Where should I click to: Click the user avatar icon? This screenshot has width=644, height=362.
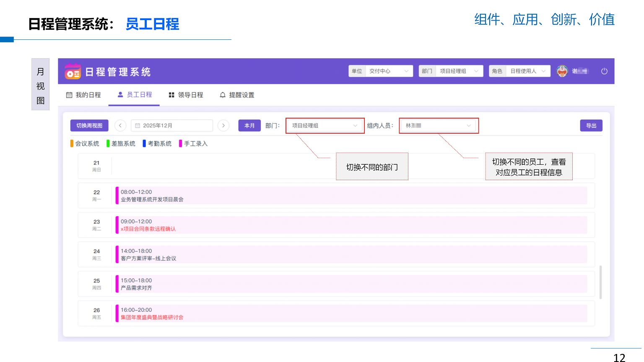[x=562, y=71]
